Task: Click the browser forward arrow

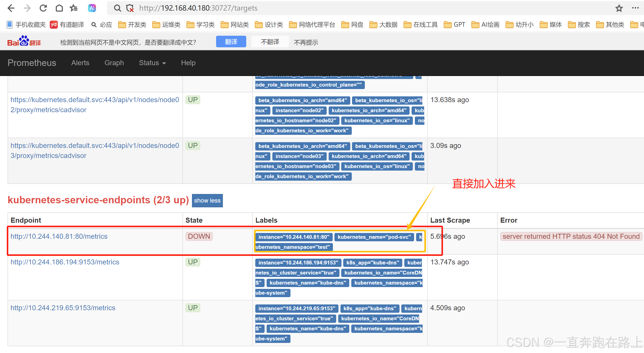Action: pos(27,8)
